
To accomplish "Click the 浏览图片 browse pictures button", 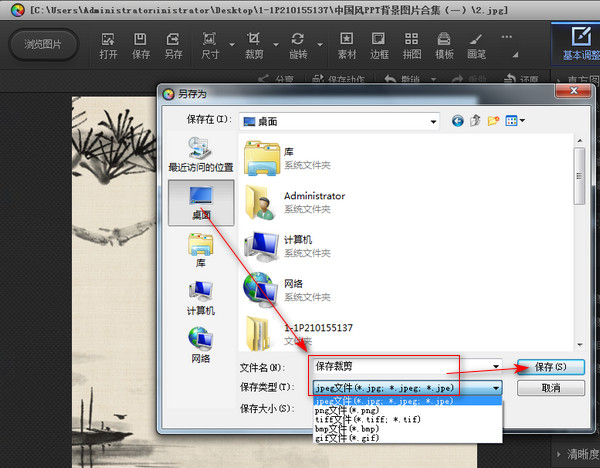I will click(x=43, y=45).
